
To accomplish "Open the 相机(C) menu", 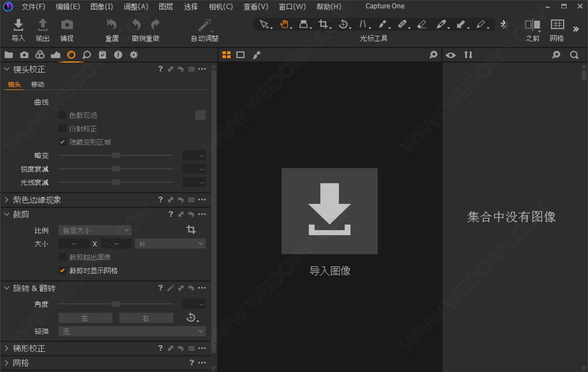I will (221, 7).
